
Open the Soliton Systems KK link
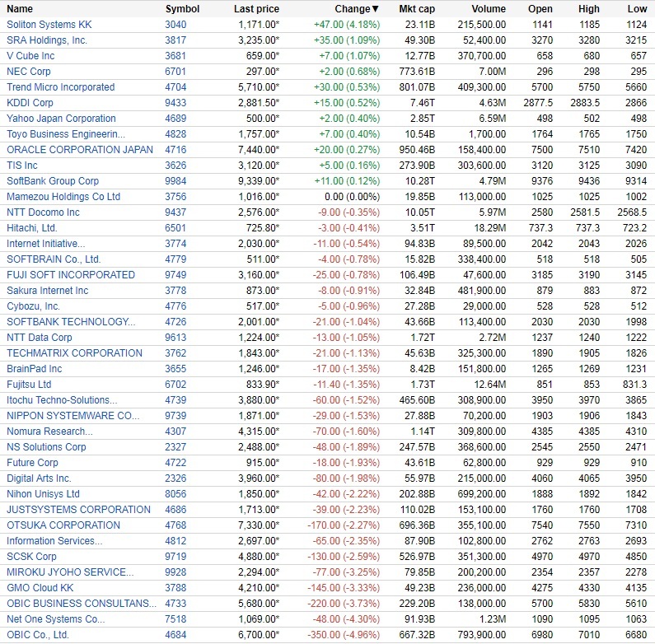[49, 25]
